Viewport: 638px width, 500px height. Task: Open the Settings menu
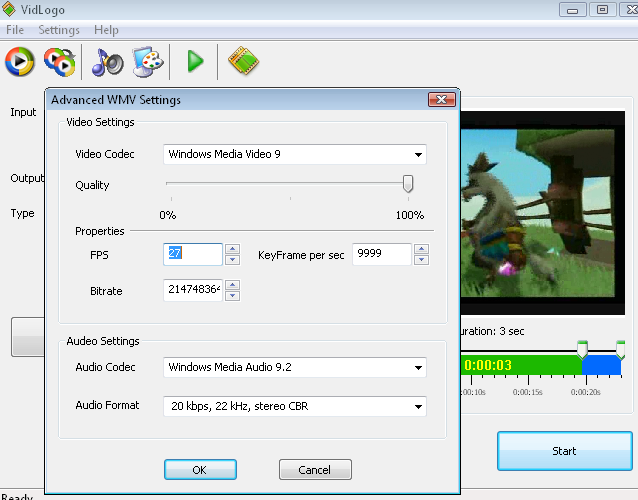[59, 30]
